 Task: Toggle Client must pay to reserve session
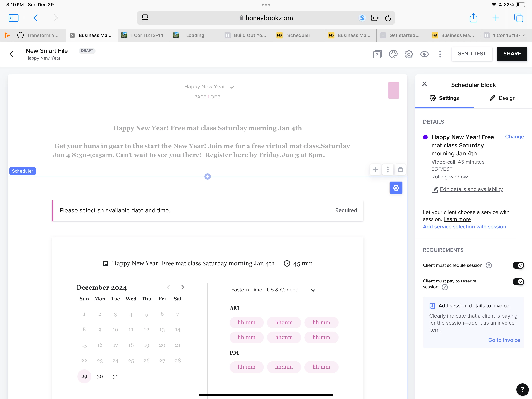click(x=518, y=281)
